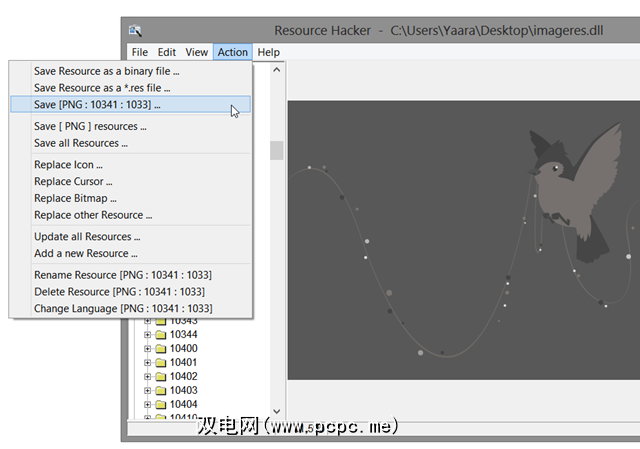Expand the 10404 tree node
The width and height of the screenshot is (640, 449).
tap(147, 404)
